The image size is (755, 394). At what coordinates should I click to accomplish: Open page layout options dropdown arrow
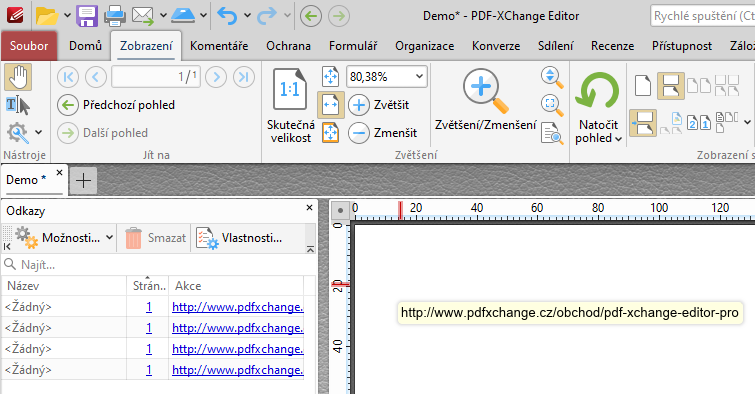click(x=747, y=122)
